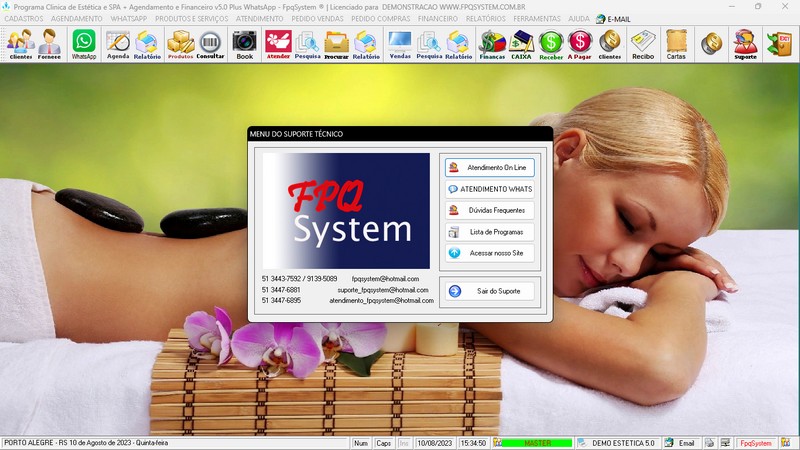The width and height of the screenshot is (800, 450).
Task: Click the Acessar nosso Site button
Action: click(490, 253)
